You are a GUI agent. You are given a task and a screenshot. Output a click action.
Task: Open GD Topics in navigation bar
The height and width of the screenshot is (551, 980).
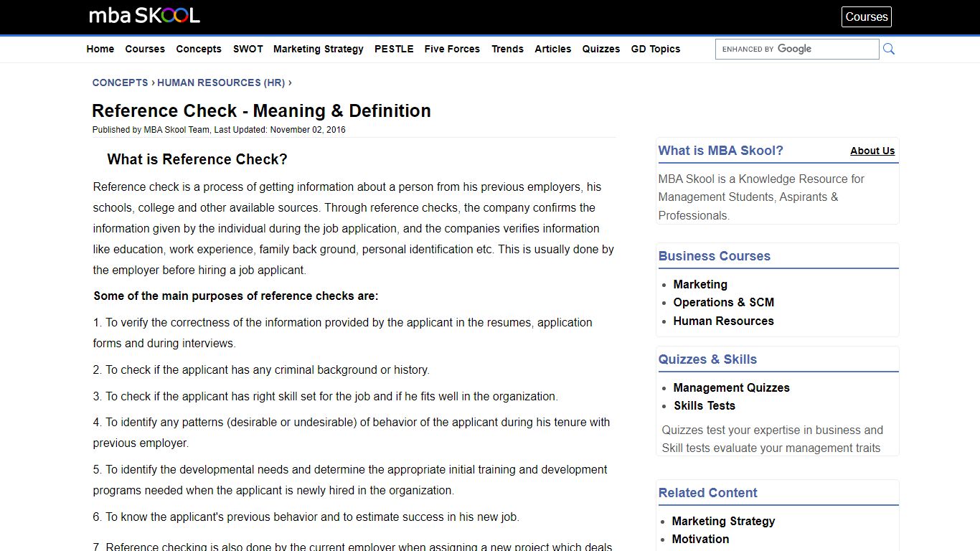click(x=656, y=49)
